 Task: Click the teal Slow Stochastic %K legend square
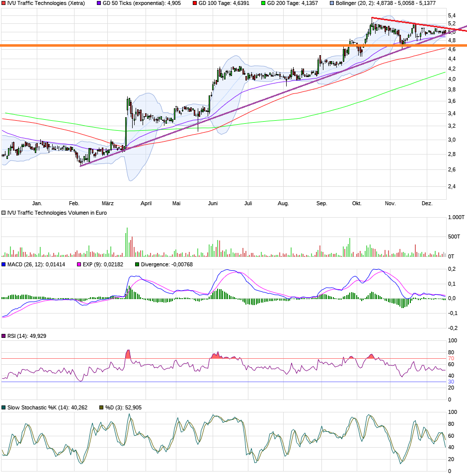click(3, 408)
